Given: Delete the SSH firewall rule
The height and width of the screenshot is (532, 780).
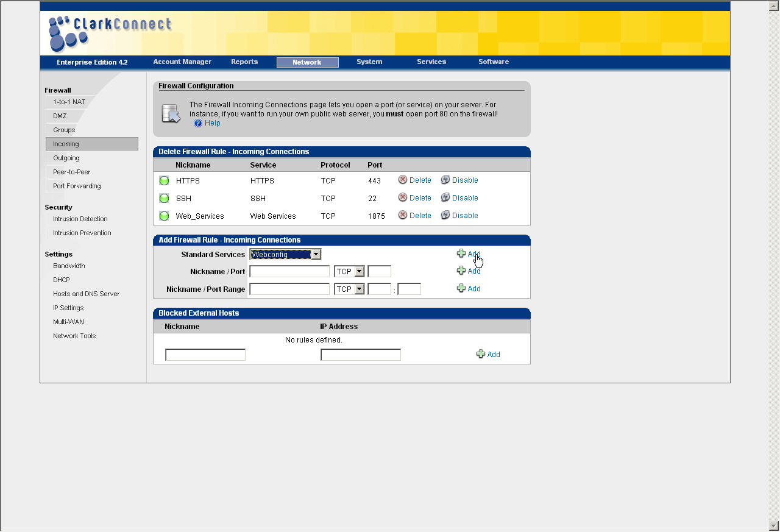Looking at the screenshot, I should (420, 198).
